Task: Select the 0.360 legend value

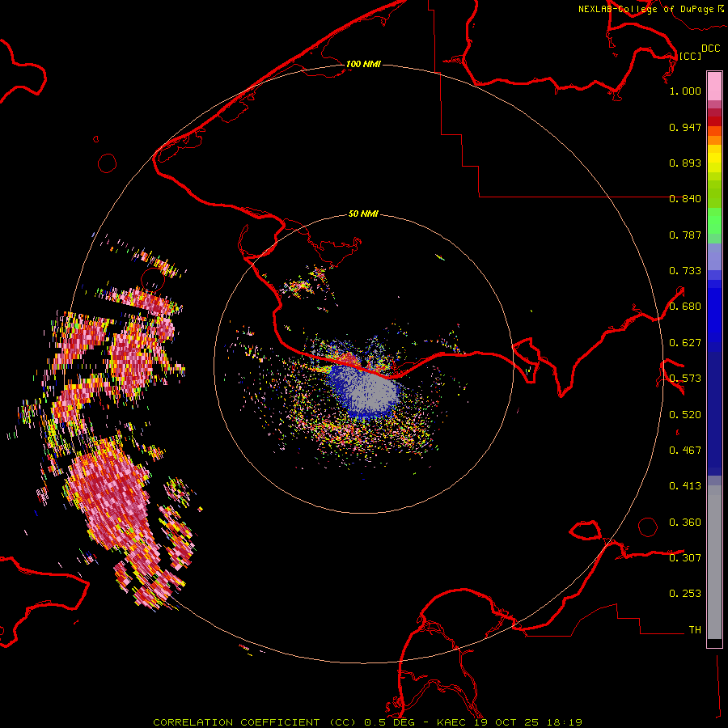Action: click(685, 523)
